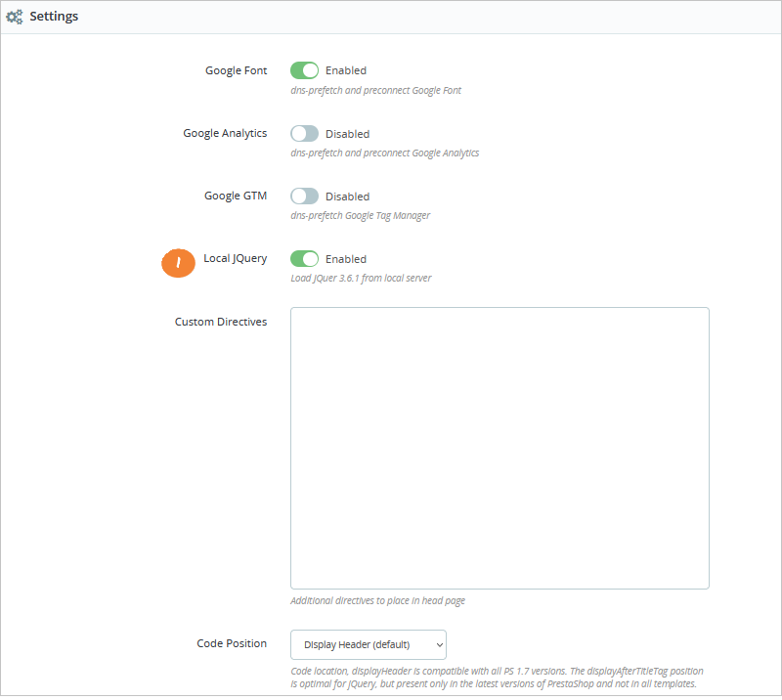782x700 pixels.
Task: Focus the Custom Directives text area
Action: 500,448
